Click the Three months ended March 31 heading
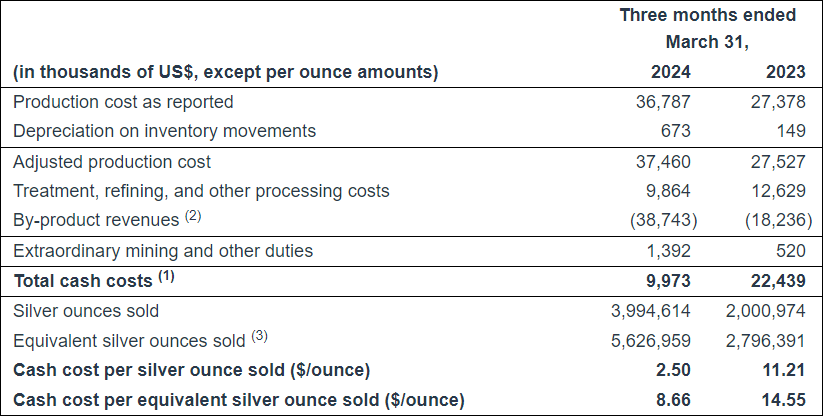The height and width of the screenshot is (416, 823). pos(707,29)
